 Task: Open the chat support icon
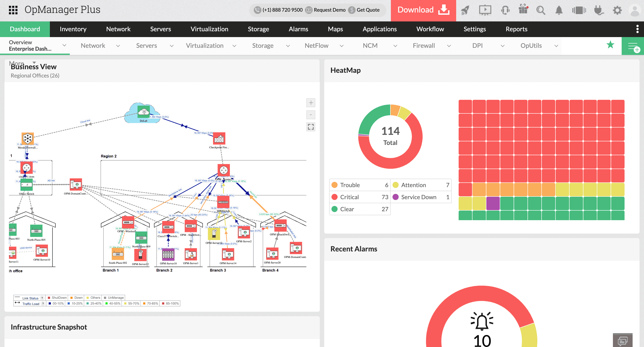click(x=623, y=340)
